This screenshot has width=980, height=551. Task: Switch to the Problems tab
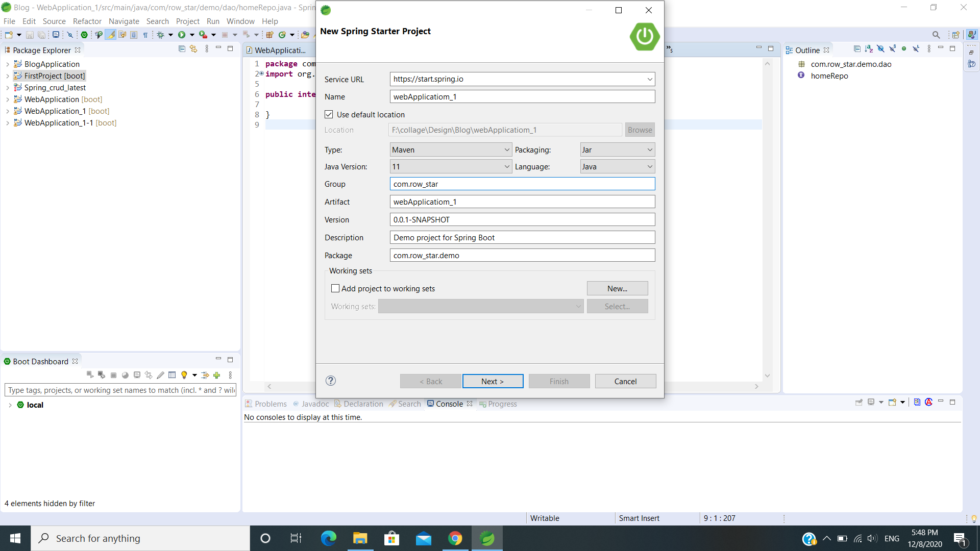(271, 404)
